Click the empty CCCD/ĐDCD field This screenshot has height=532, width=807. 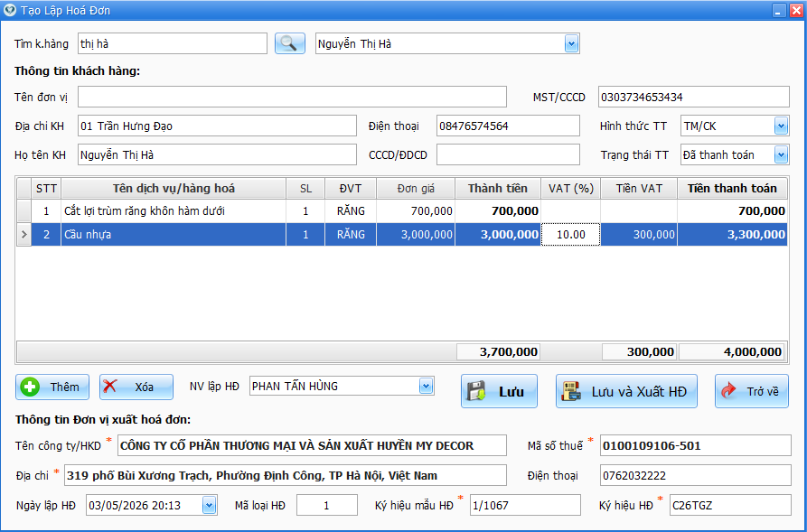[x=508, y=154]
